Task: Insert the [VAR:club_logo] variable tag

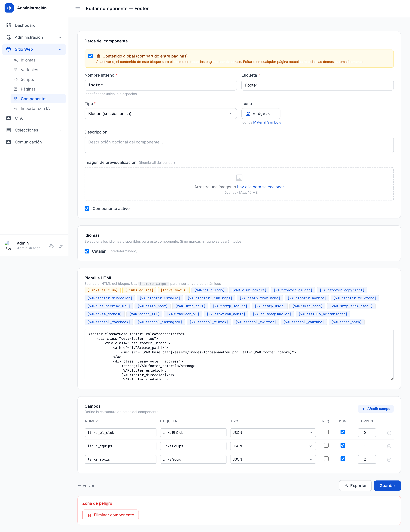Action: point(209,290)
